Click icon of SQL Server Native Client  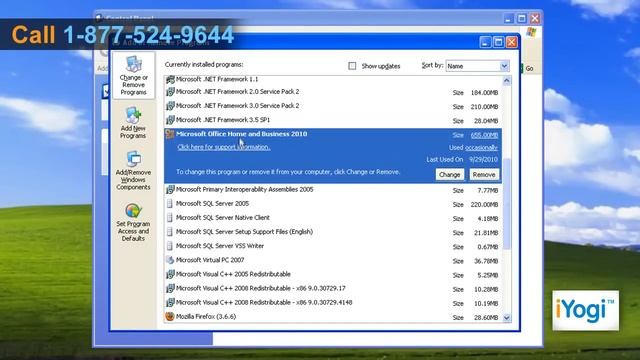click(x=170, y=218)
